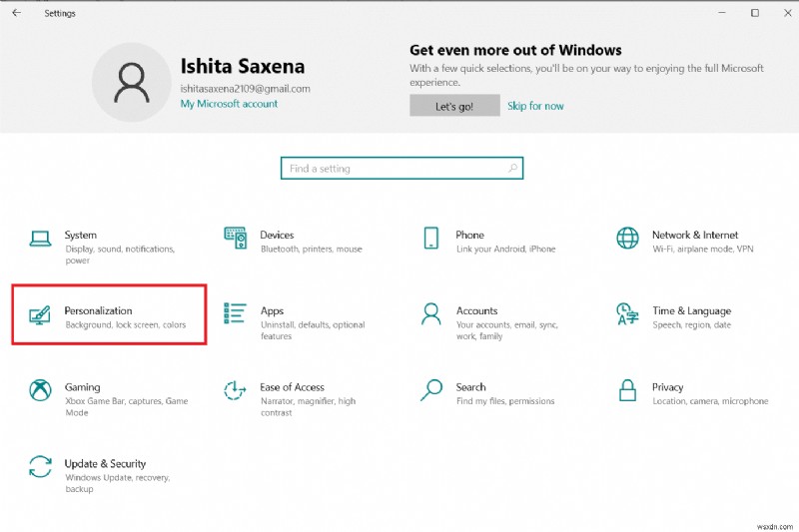This screenshot has width=799, height=532.
Task: Click the Devices keyboard icon
Action: [x=236, y=238]
